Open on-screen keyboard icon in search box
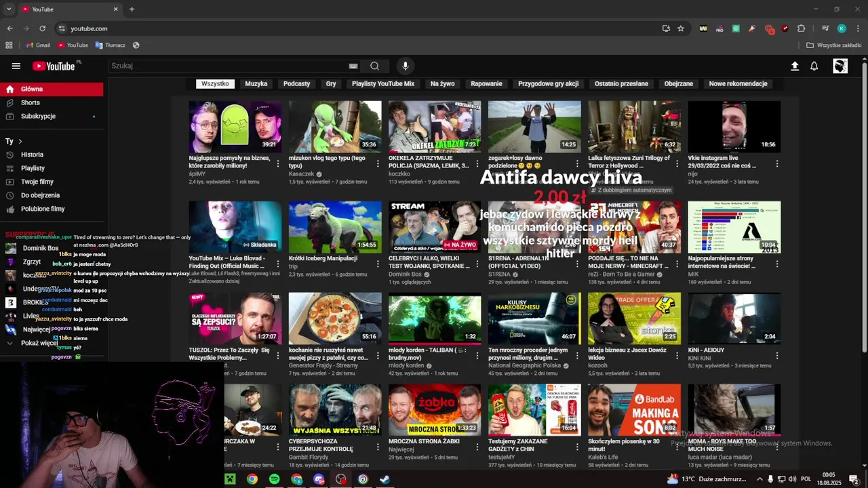 (353, 66)
